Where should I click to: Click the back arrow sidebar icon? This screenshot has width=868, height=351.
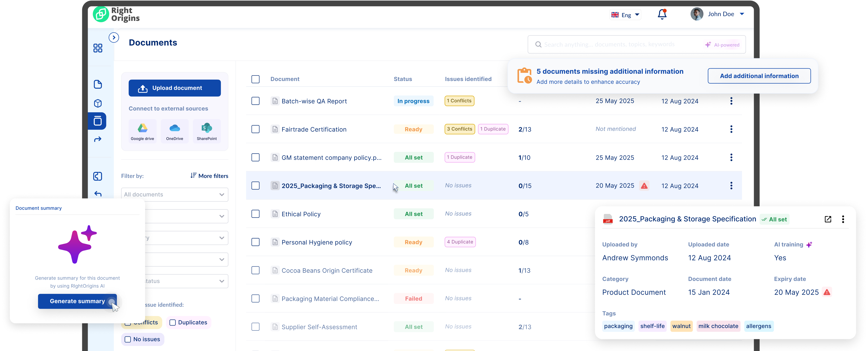pos(98,194)
